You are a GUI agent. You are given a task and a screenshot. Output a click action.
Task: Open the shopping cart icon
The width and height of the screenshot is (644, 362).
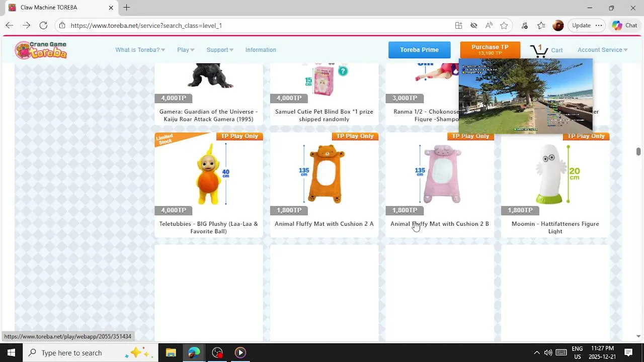(539, 50)
